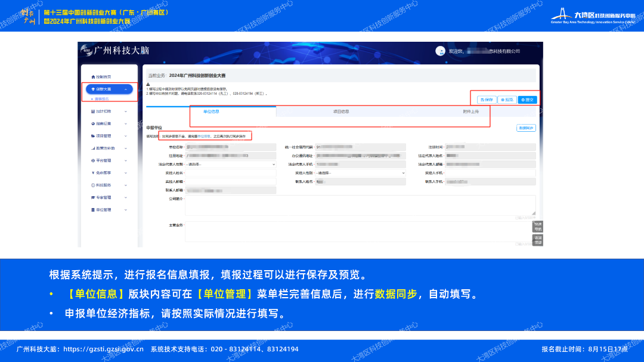Click the 预览 button

[507, 100]
